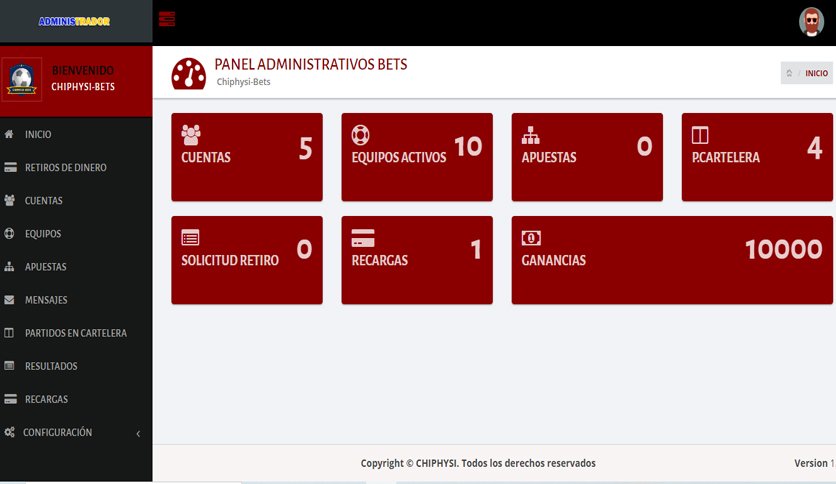Expand the Configuración sidebar submenu arrow

[138, 433]
